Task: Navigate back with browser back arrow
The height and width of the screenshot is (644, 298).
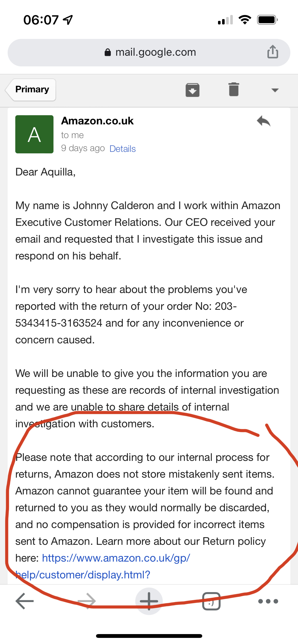Action: pos(25,601)
